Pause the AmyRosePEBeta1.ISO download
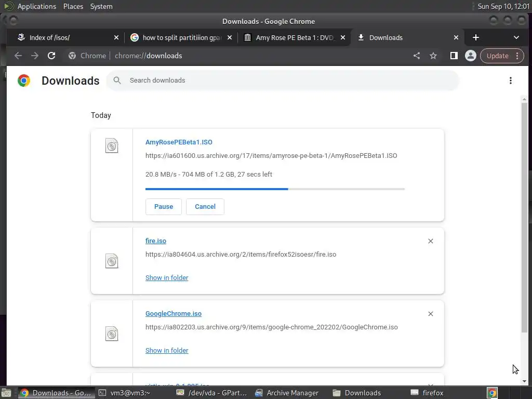 pyautogui.click(x=164, y=207)
